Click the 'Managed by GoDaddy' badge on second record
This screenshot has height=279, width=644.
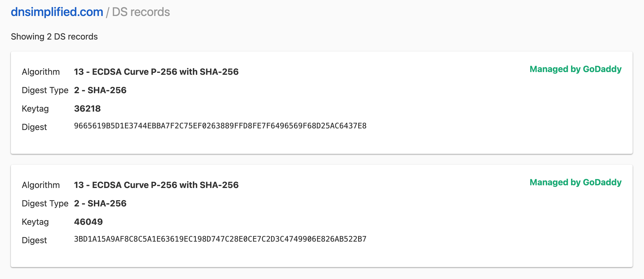[x=575, y=182]
